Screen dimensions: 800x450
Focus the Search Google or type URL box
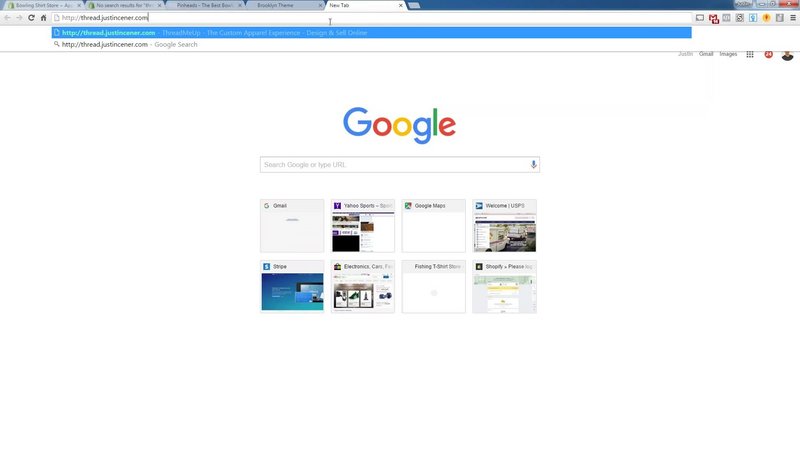point(399,164)
